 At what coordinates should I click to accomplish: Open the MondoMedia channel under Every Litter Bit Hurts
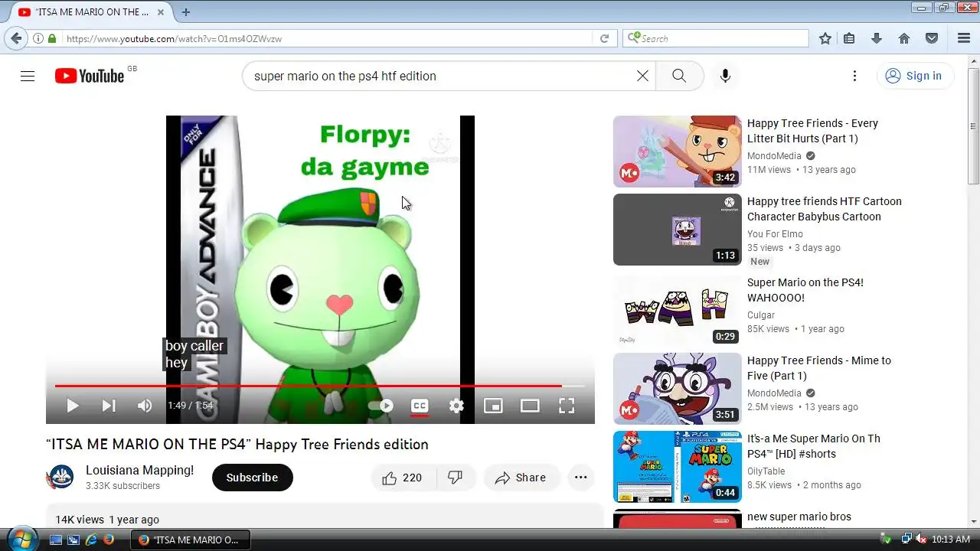click(x=774, y=155)
